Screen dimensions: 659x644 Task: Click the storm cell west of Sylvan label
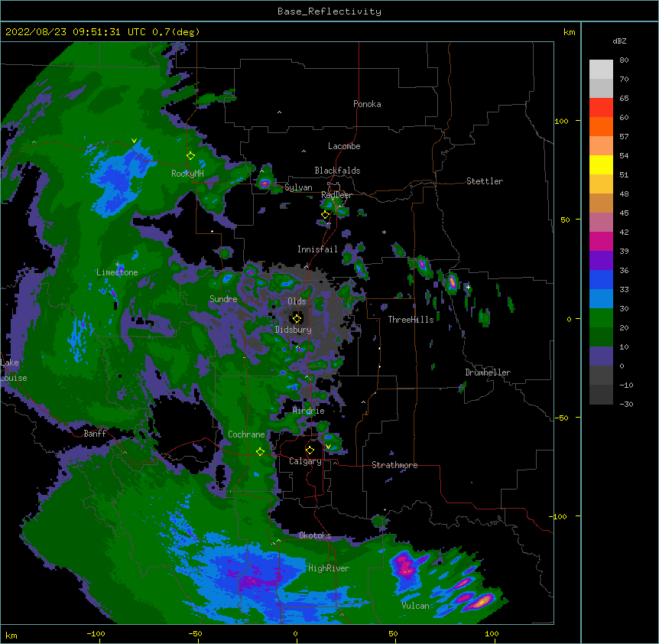point(265,183)
